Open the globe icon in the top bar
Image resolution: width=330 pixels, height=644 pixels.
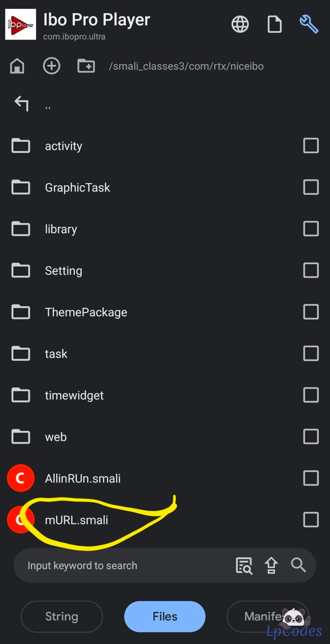tap(240, 24)
